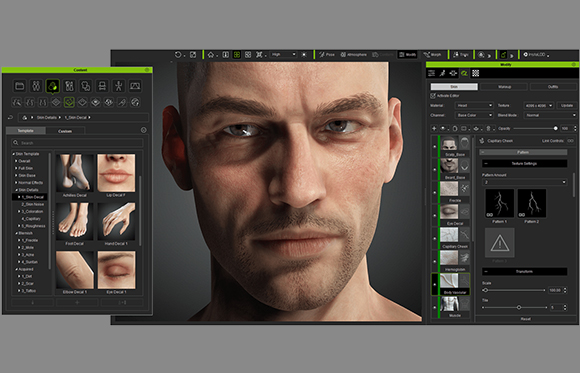
Task: Select the stick-figure pose icon in Content panel
Action: 118,86
